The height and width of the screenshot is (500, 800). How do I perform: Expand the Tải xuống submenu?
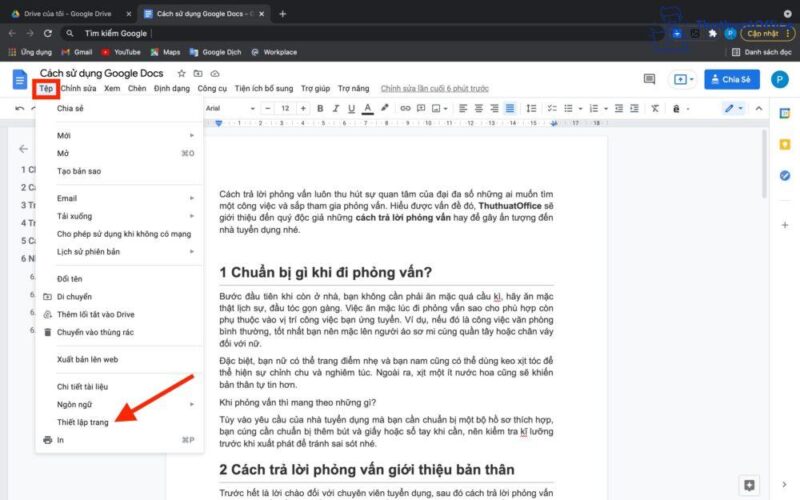tap(119, 216)
